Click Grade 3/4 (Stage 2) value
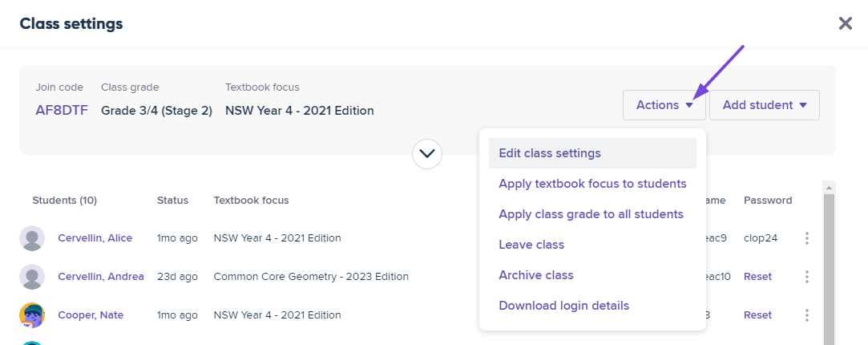868x345 pixels. click(x=156, y=111)
